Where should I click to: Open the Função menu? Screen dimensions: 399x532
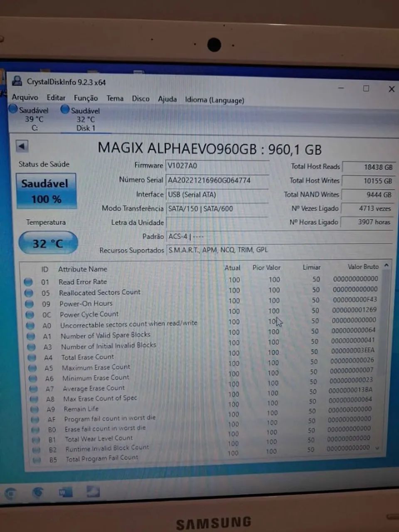point(86,98)
